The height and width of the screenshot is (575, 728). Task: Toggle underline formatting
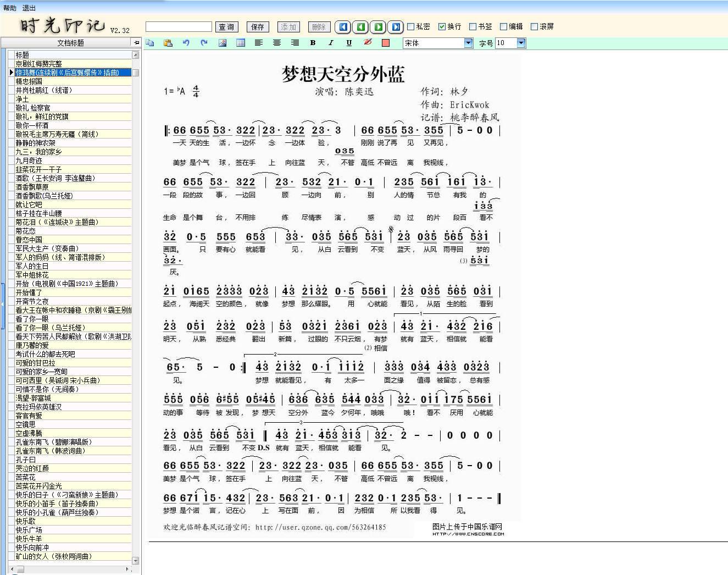pyautogui.click(x=349, y=43)
